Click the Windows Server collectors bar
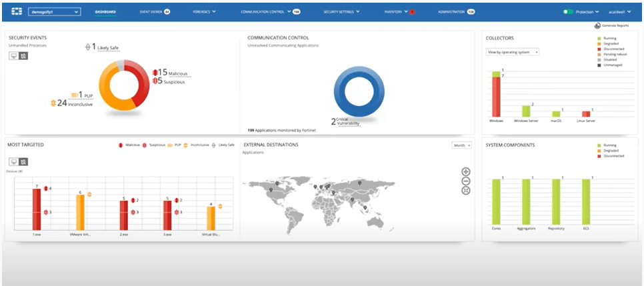Image resolution: width=644 pixels, height=286 pixels. pyautogui.click(x=526, y=111)
